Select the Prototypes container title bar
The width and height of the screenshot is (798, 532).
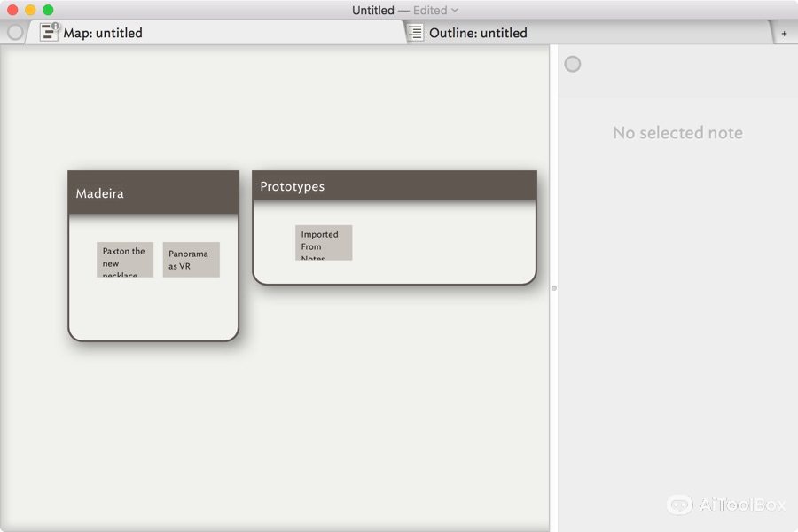(394, 186)
